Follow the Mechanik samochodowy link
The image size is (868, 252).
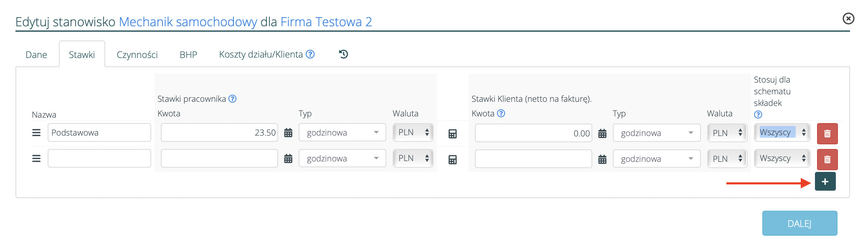click(x=188, y=22)
